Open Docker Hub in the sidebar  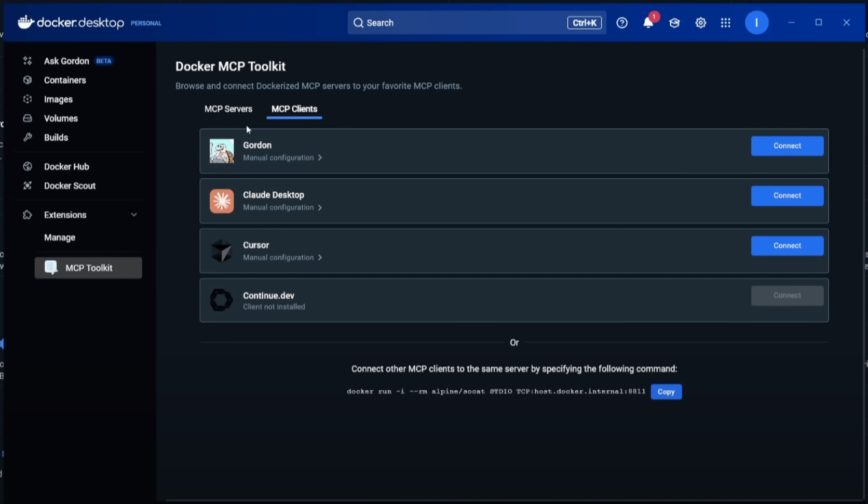(66, 166)
